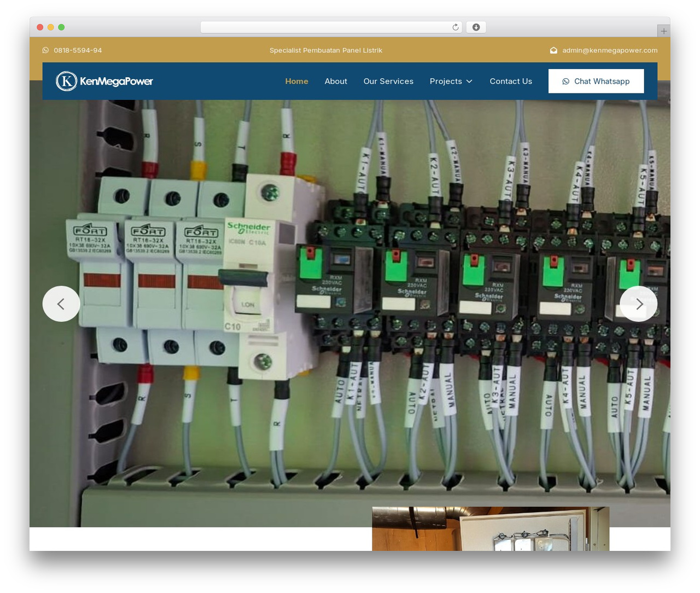Click the browser address bar

pos(331,27)
